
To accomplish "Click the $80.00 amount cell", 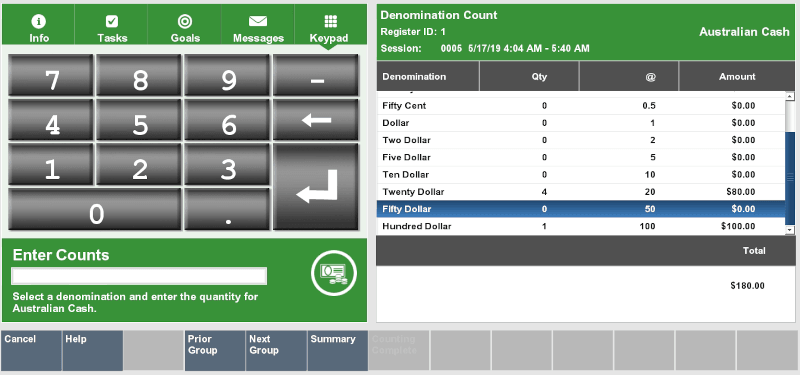I will click(x=741, y=192).
